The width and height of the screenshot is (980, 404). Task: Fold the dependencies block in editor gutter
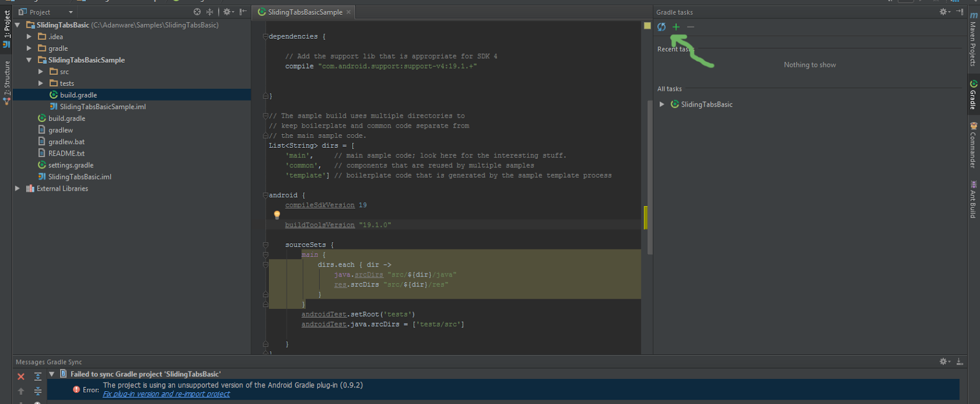pyautogui.click(x=265, y=36)
